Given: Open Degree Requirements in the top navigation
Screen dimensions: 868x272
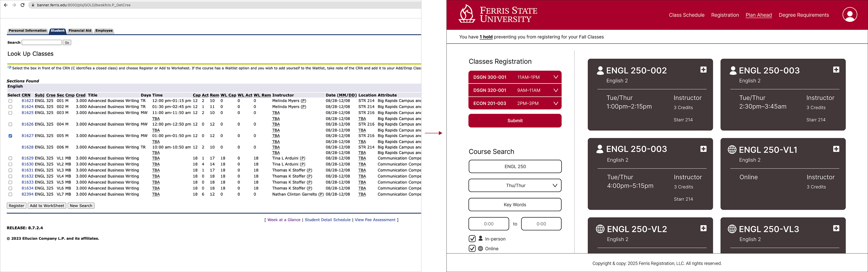Looking at the screenshot, I should click(804, 15).
